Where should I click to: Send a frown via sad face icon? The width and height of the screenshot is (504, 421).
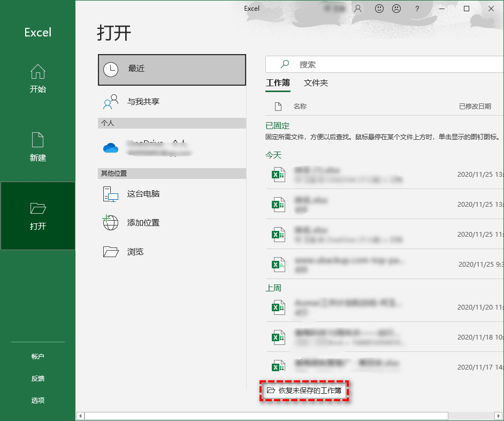pos(396,9)
